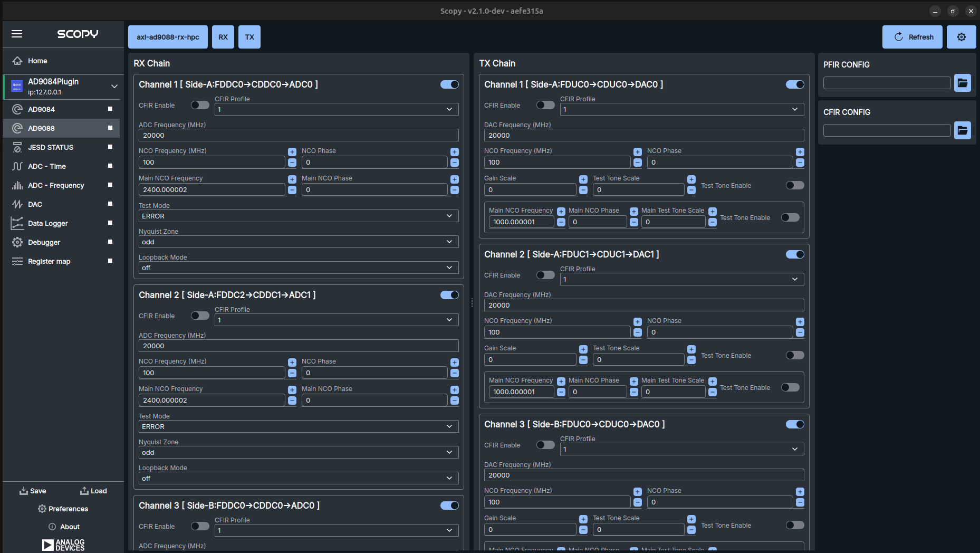Toggle TX Channel 1 enable switch
The image size is (980, 553).
(x=795, y=84)
